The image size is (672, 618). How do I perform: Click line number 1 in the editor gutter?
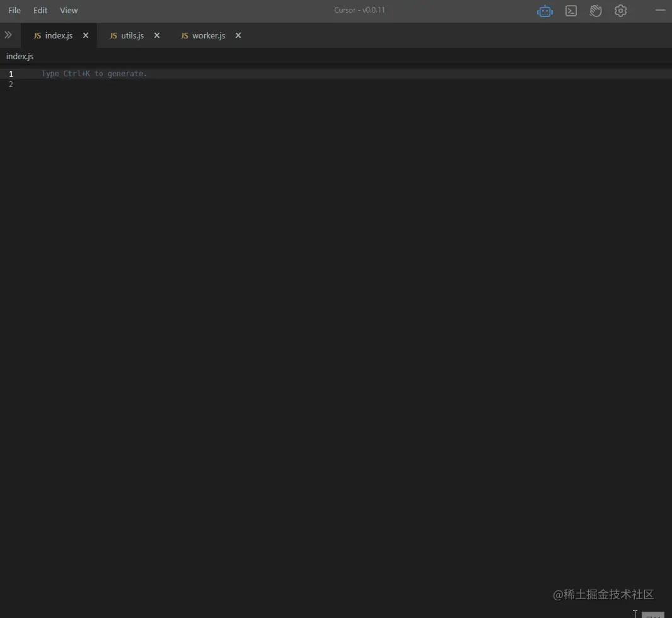click(11, 73)
